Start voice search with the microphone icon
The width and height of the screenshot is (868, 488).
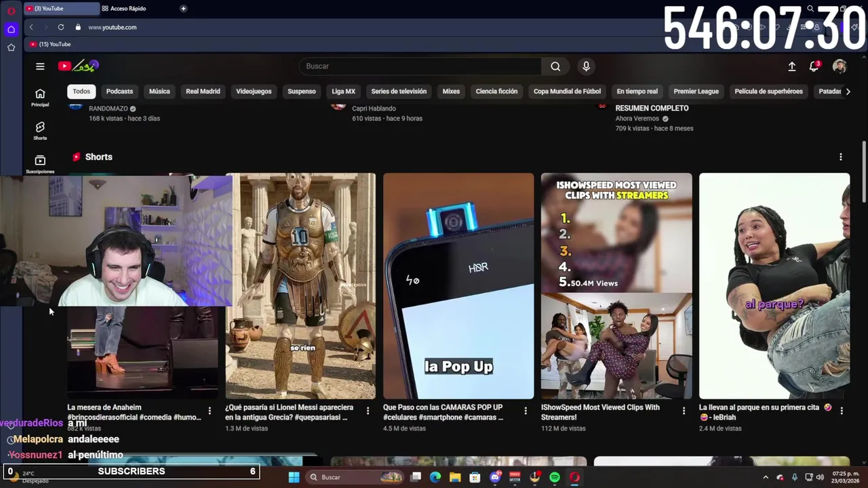click(586, 66)
